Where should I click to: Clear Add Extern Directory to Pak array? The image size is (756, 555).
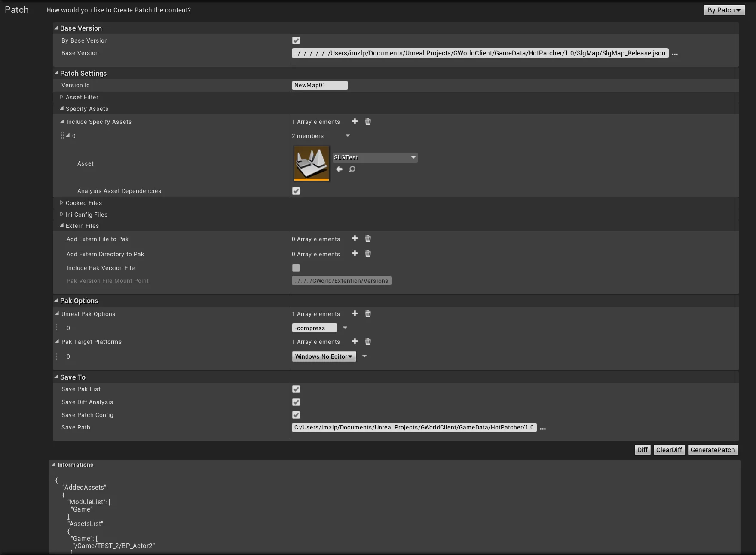[x=368, y=254]
